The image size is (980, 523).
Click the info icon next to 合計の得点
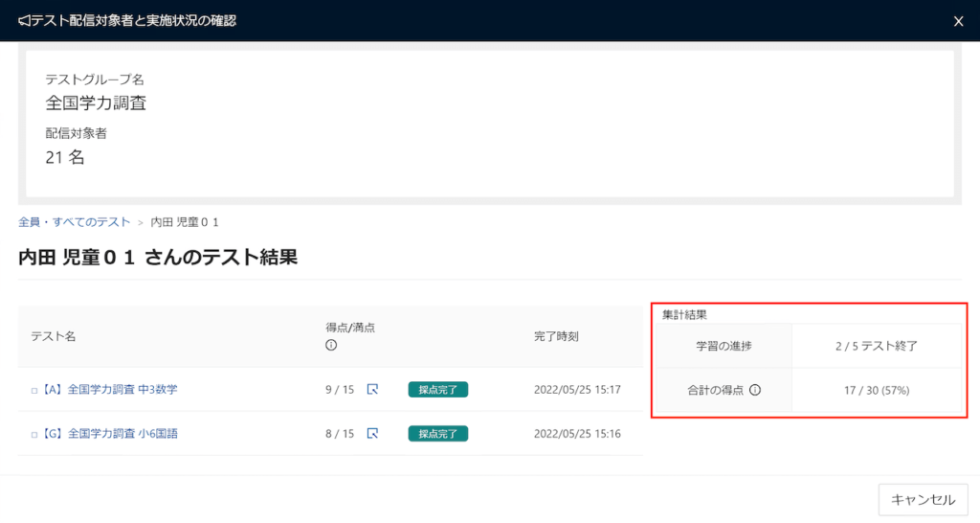click(x=755, y=390)
